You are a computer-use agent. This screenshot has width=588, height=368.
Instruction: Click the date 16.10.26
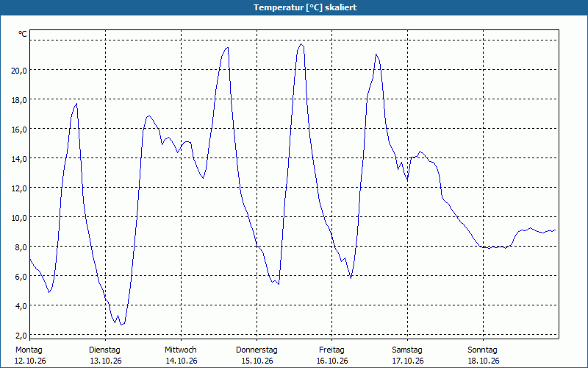click(332, 361)
